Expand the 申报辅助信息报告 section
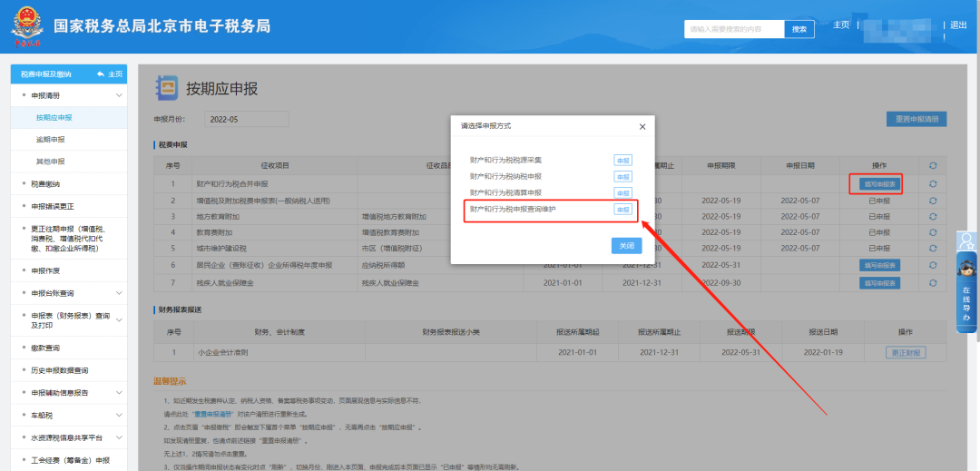 pyautogui.click(x=119, y=393)
